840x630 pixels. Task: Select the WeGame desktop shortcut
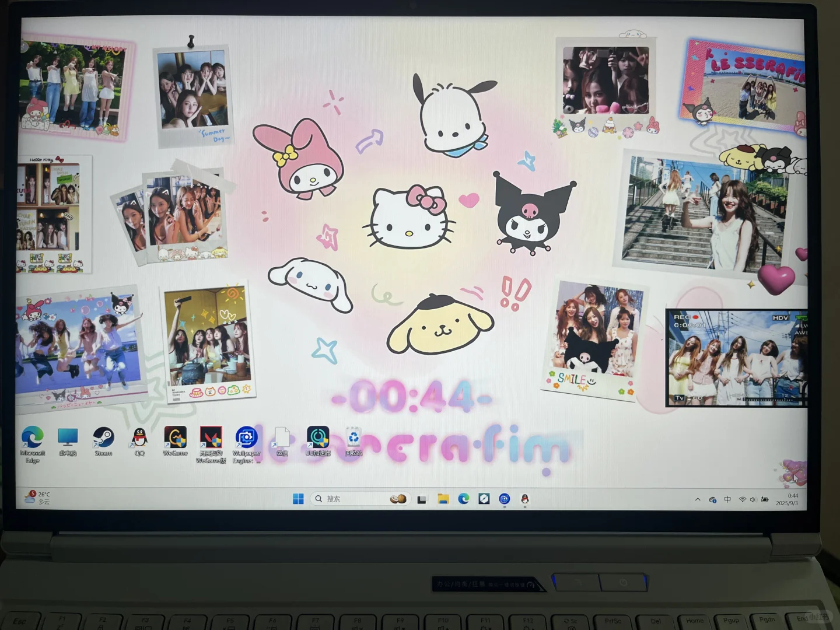[175, 442]
